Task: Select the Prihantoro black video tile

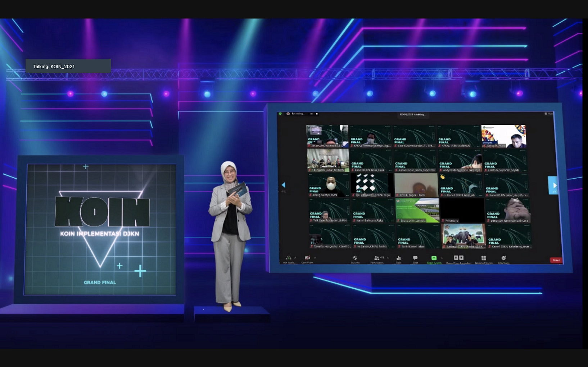Action: tap(462, 210)
